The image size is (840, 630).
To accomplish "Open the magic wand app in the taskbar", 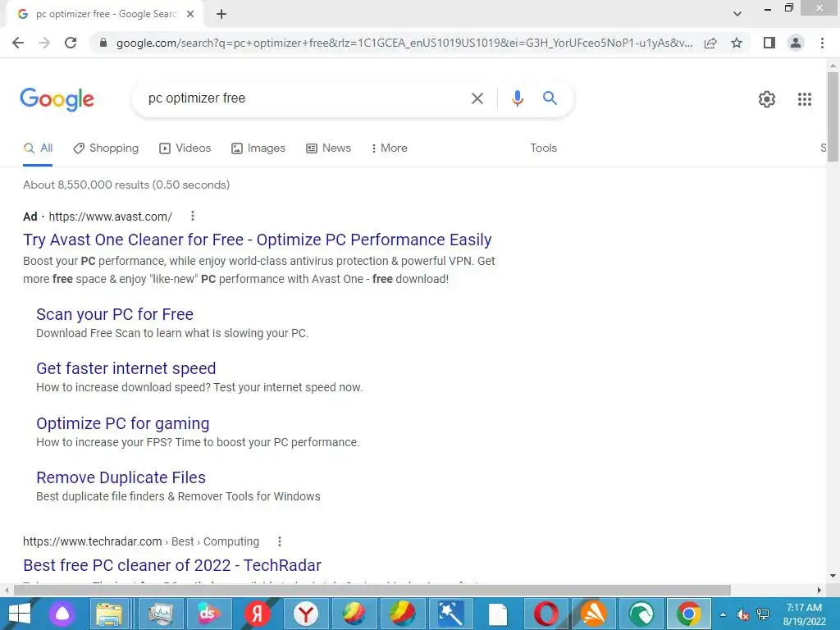I will [x=450, y=614].
